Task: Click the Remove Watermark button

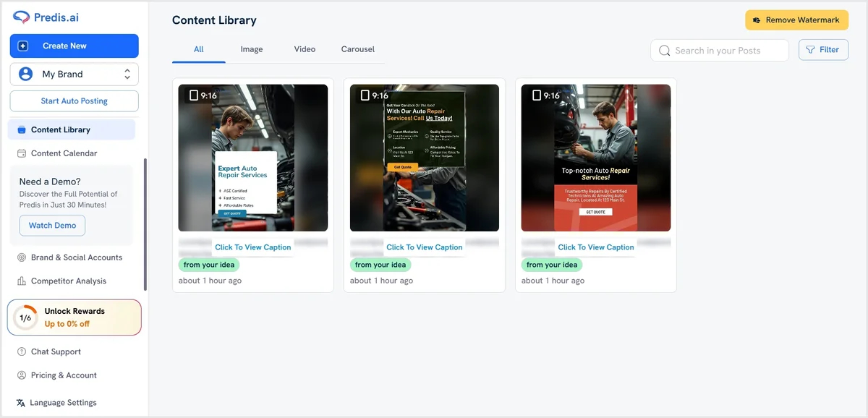Action: pyautogui.click(x=796, y=20)
